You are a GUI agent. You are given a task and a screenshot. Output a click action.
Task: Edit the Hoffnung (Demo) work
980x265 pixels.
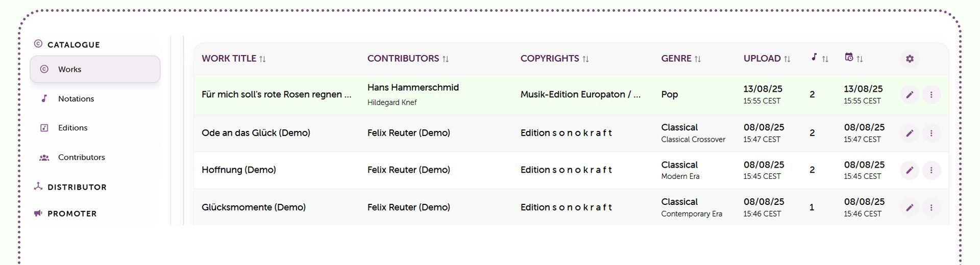[910, 170]
